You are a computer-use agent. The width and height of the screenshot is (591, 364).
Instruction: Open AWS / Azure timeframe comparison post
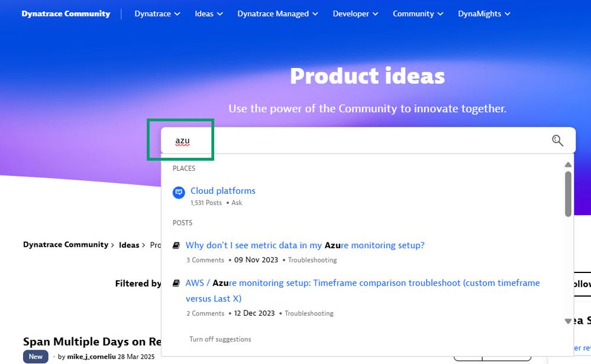click(363, 291)
